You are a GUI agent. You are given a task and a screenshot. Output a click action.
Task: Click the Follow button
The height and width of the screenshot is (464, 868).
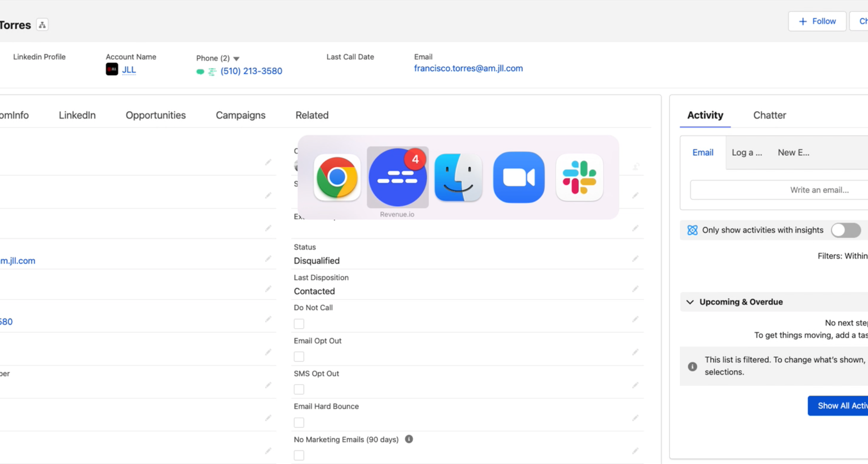817,21
